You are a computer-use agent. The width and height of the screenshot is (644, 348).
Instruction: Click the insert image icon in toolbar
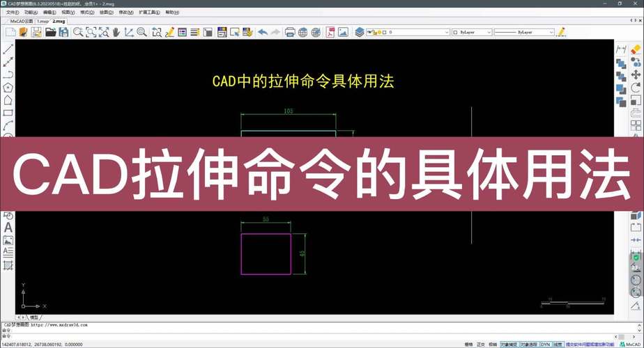point(343,32)
